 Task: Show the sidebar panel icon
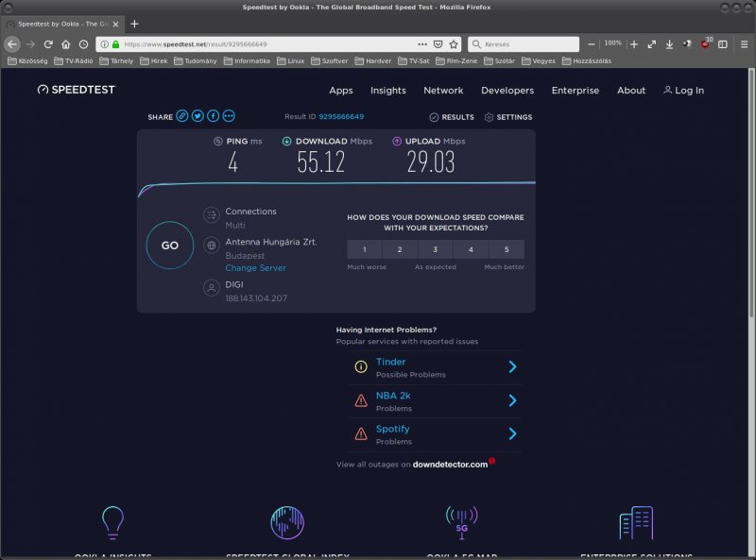[723, 44]
